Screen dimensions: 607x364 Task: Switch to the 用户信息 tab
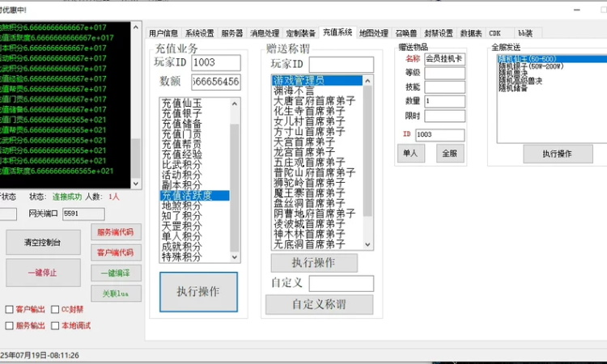click(163, 33)
